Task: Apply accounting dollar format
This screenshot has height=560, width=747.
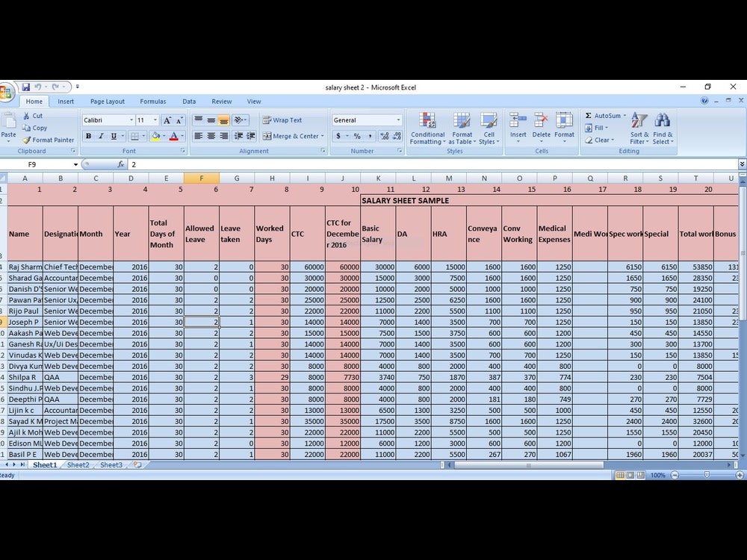Action: tap(338, 136)
